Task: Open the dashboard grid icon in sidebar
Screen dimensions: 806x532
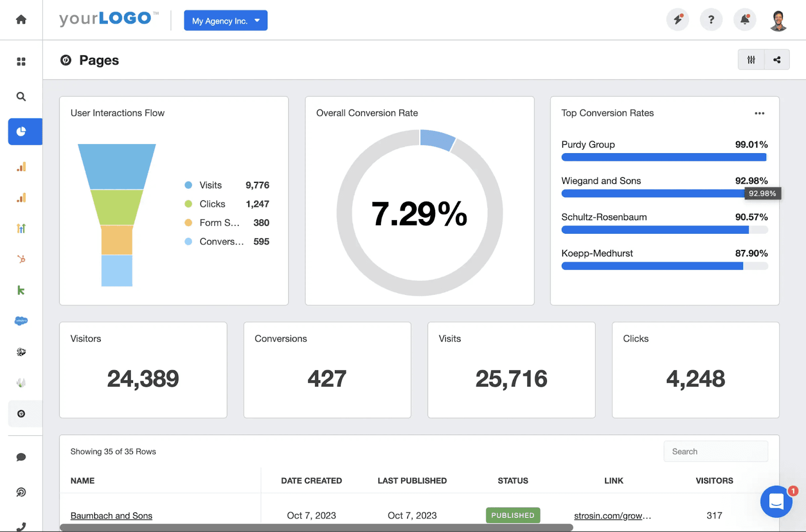Action: click(21, 60)
